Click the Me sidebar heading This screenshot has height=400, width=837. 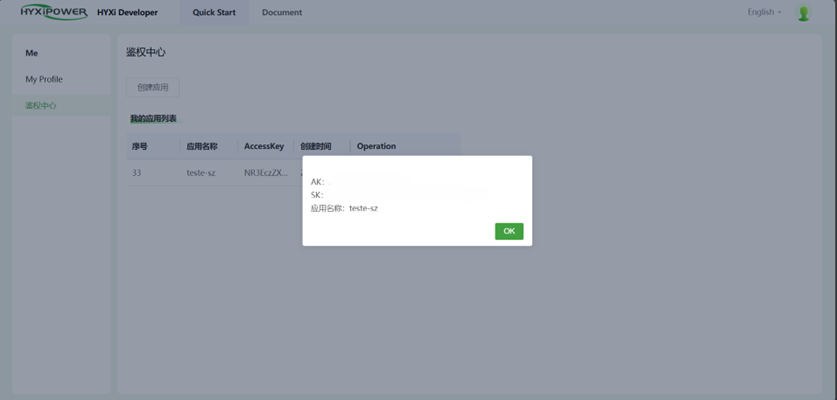(x=32, y=53)
